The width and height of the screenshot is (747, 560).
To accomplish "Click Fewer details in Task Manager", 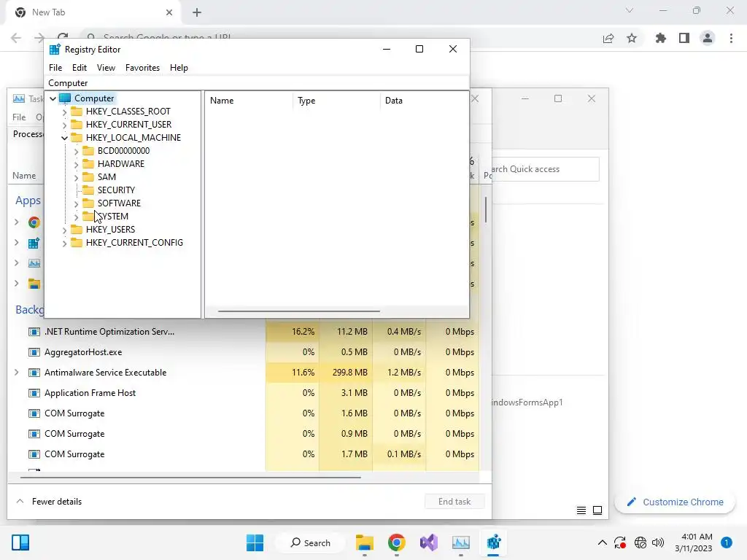I will [x=57, y=502].
